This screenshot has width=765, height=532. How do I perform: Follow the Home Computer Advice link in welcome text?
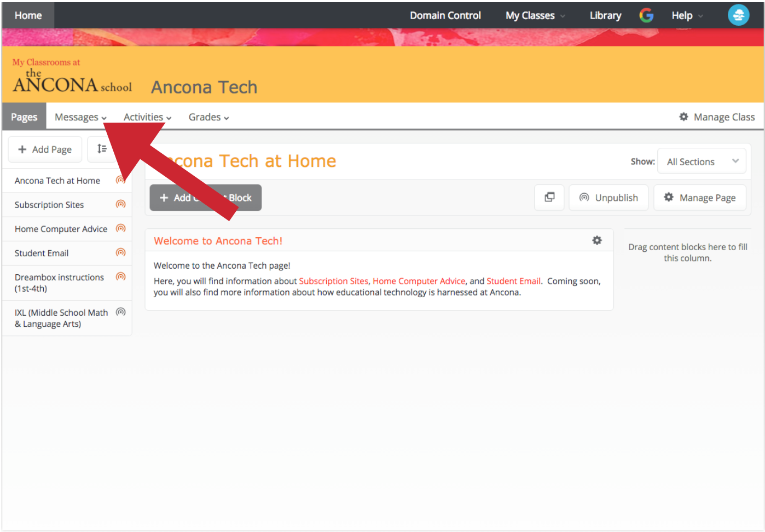point(419,281)
